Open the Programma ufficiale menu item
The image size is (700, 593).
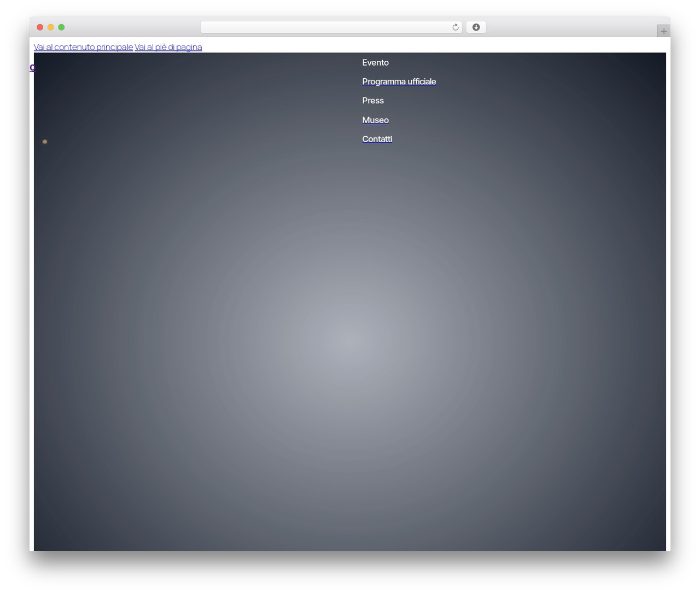coord(399,82)
